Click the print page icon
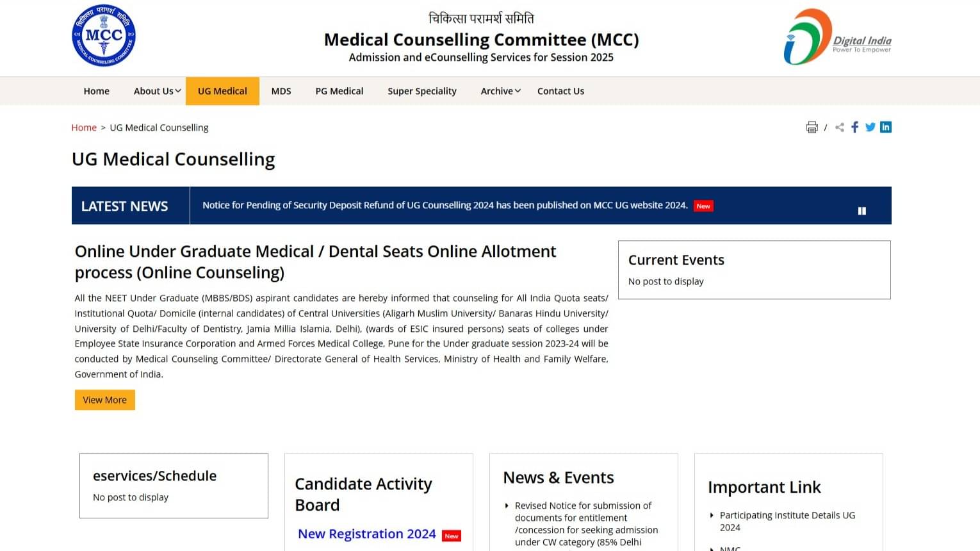Viewport: 980px width, 551px height. [x=812, y=127]
